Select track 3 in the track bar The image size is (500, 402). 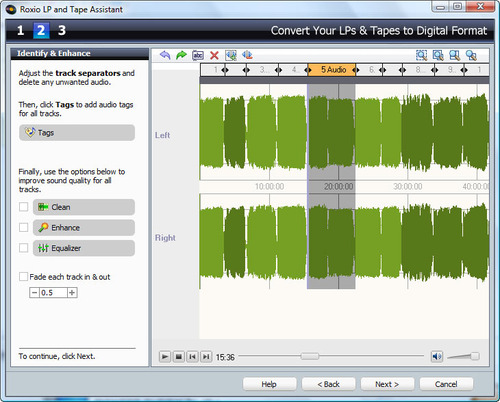[x=263, y=70]
